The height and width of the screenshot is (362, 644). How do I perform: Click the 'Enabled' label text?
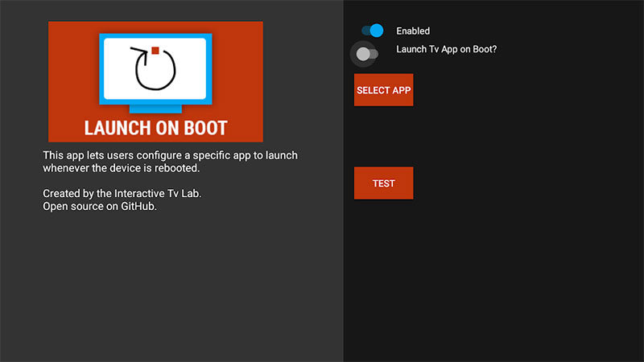[x=413, y=31]
